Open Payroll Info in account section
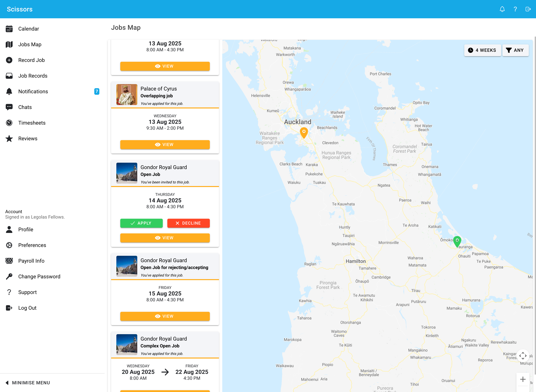The height and width of the screenshot is (392, 536). pos(31,261)
